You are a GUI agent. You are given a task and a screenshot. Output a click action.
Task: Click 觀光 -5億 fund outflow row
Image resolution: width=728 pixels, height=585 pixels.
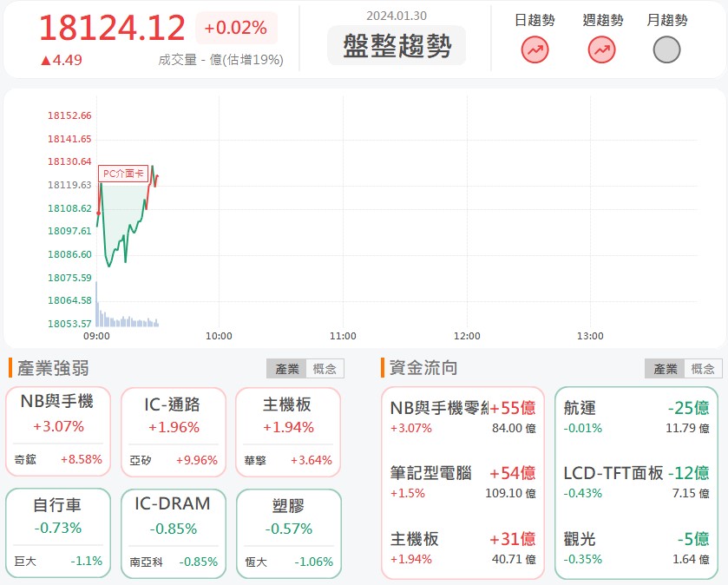(x=636, y=549)
